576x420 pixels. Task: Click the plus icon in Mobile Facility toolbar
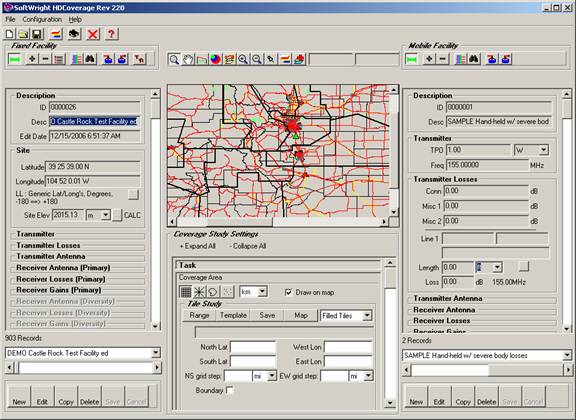coord(429,59)
